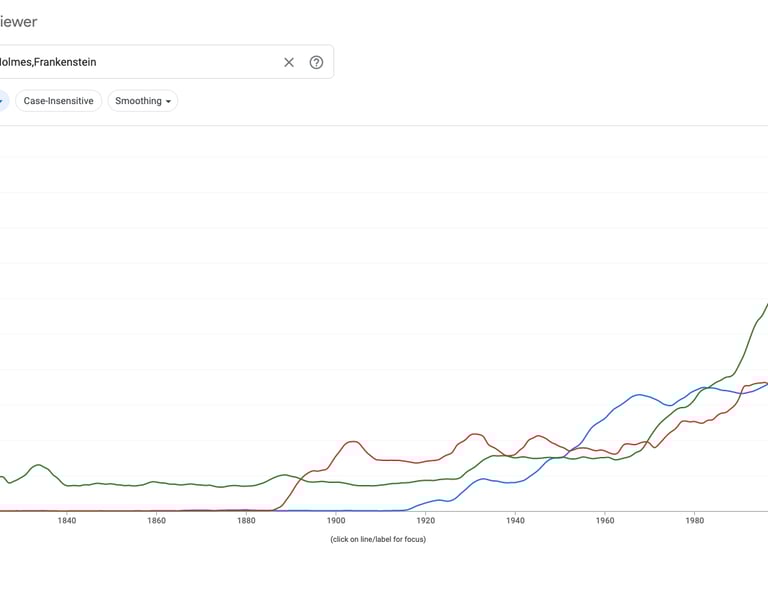This screenshot has width=768, height=596.
Task: Click the Ngram Viewer page title text
Action: 18,21
